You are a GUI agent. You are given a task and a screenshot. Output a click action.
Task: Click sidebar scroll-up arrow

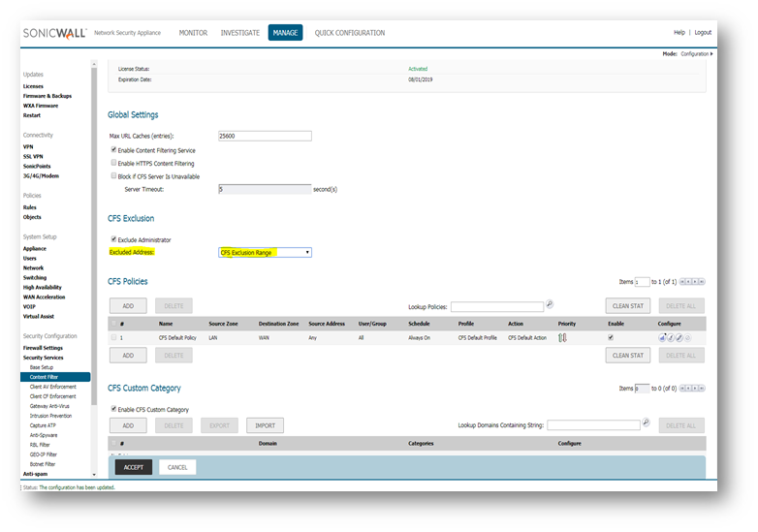click(x=94, y=64)
